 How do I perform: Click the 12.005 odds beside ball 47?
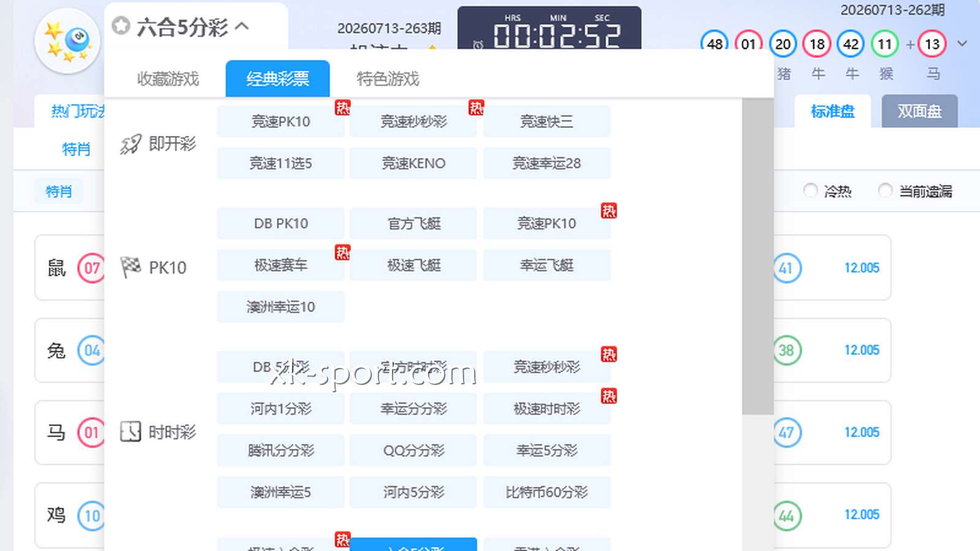pyautogui.click(x=862, y=432)
